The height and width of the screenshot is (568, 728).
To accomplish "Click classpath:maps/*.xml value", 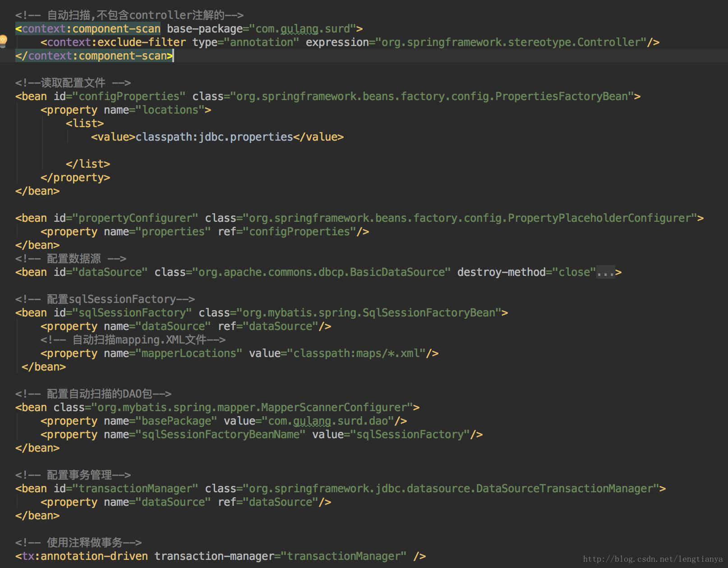I will coord(356,353).
